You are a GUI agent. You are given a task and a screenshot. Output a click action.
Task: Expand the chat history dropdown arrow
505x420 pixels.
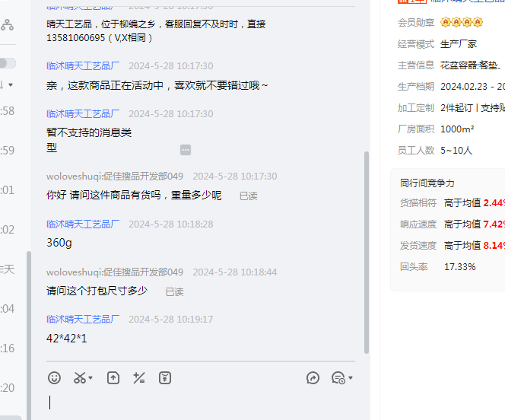(351, 378)
